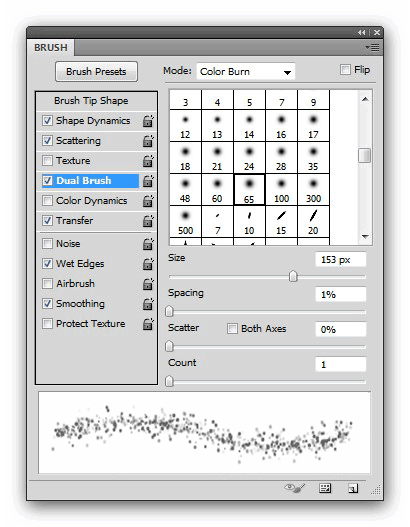Disable the Dual Brush checkbox
410x527 pixels.
pos(47,180)
